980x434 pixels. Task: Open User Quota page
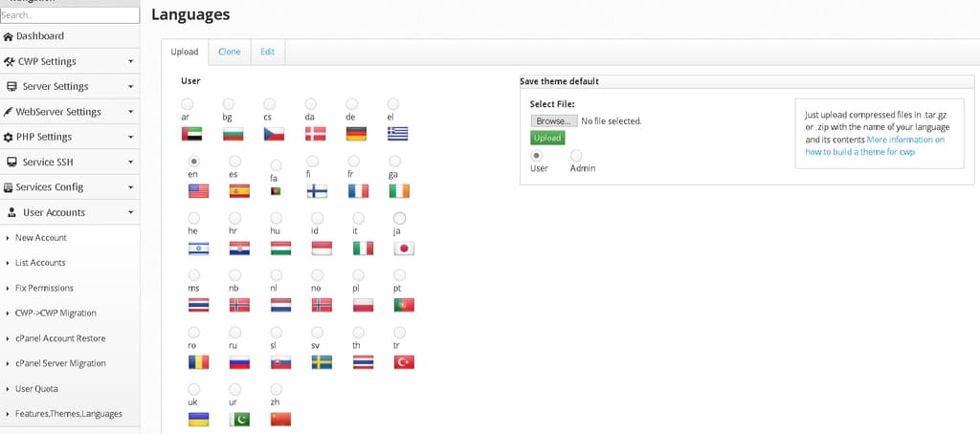[x=36, y=388]
